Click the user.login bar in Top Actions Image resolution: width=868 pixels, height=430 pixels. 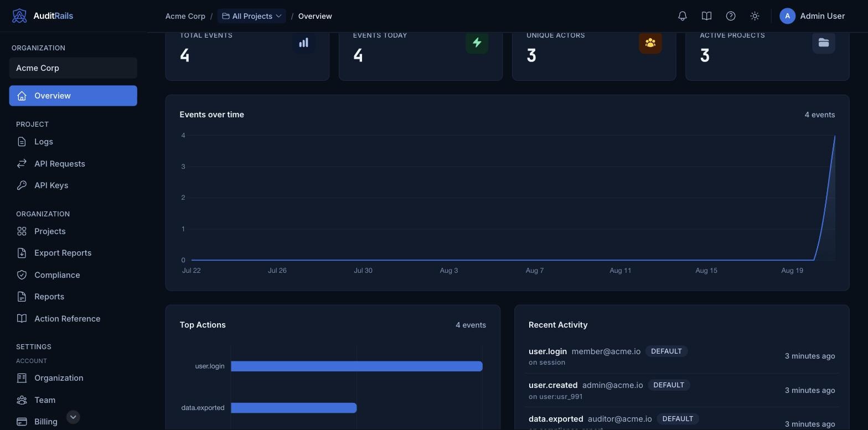[356, 366]
